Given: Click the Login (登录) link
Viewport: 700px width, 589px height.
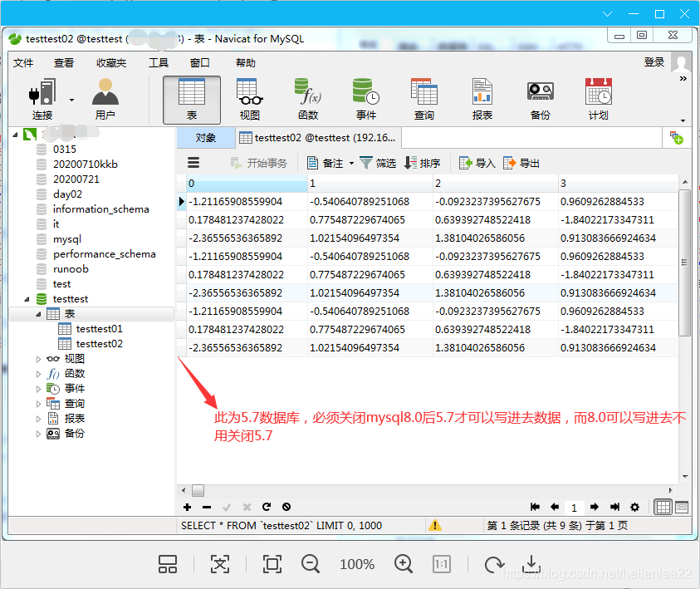Looking at the screenshot, I should pos(654,62).
